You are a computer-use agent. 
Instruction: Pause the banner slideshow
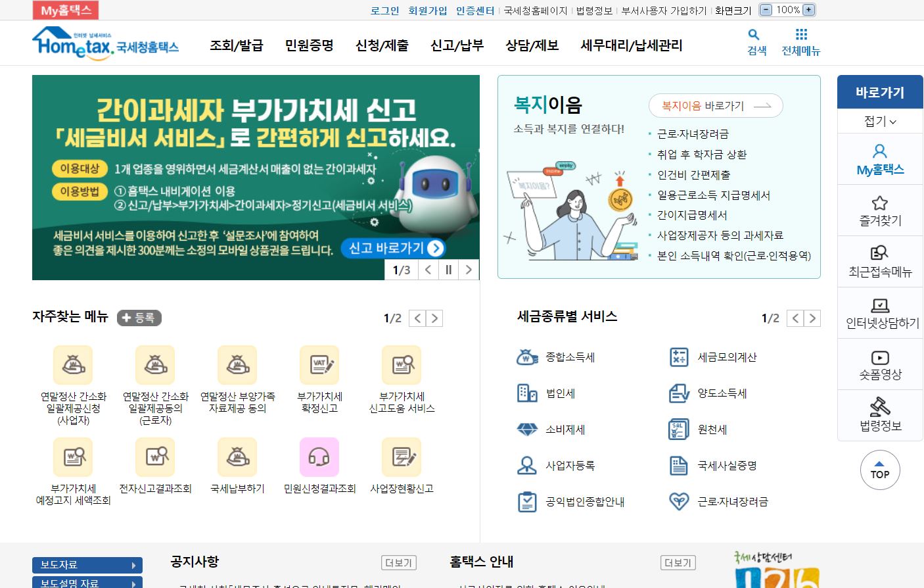tap(449, 270)
